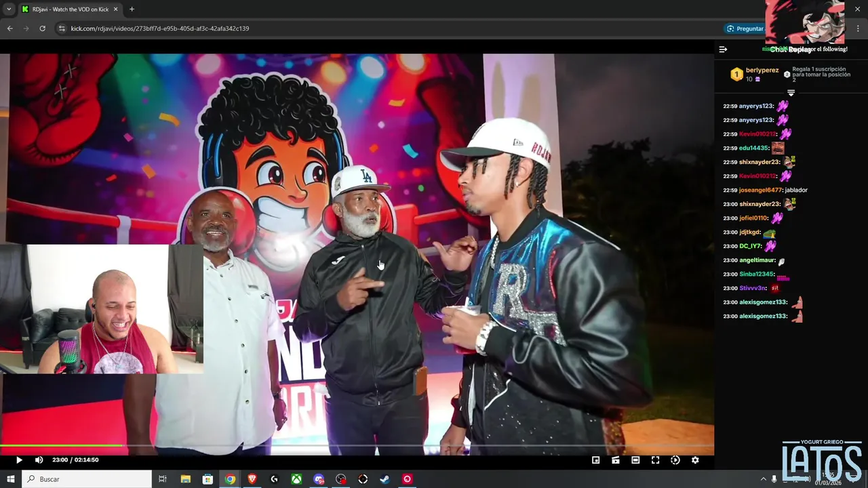Viewport: 868px width, 488px height.
Task: Reload the Kick page
Action: tap(43, 28)
